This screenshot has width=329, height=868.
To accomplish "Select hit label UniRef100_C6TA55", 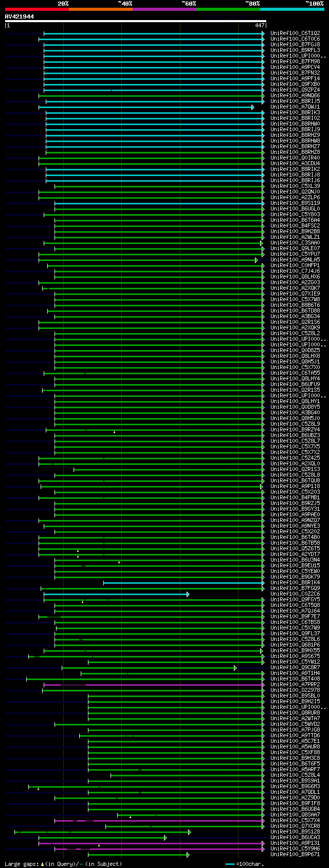I will [295, 373].
